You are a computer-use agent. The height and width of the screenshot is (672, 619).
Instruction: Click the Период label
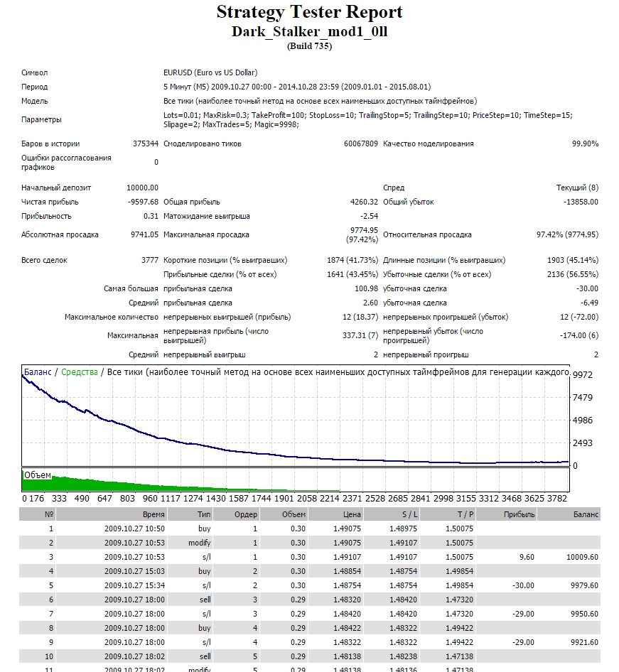click(35, 87)
